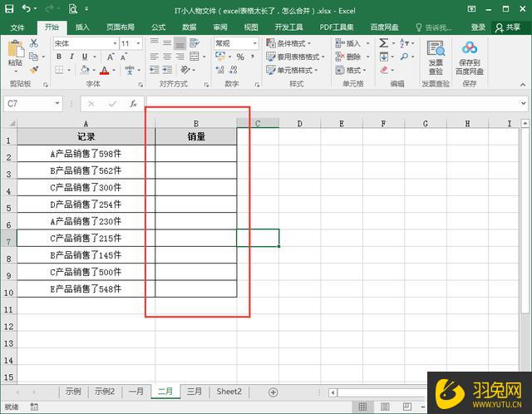Viewport: 532px width, 414px height.
Task: Toggle middle vertical alignment
Action: pos(166,43)
